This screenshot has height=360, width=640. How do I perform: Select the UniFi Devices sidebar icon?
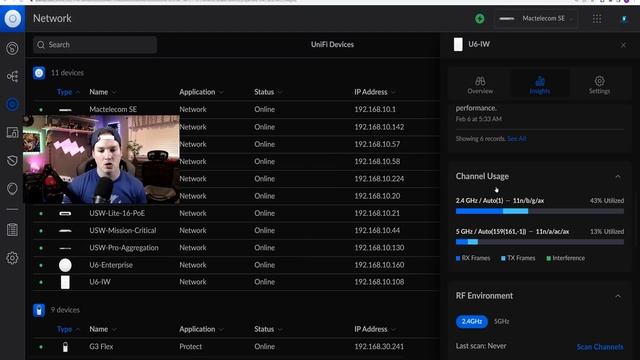tap(12, 104)
